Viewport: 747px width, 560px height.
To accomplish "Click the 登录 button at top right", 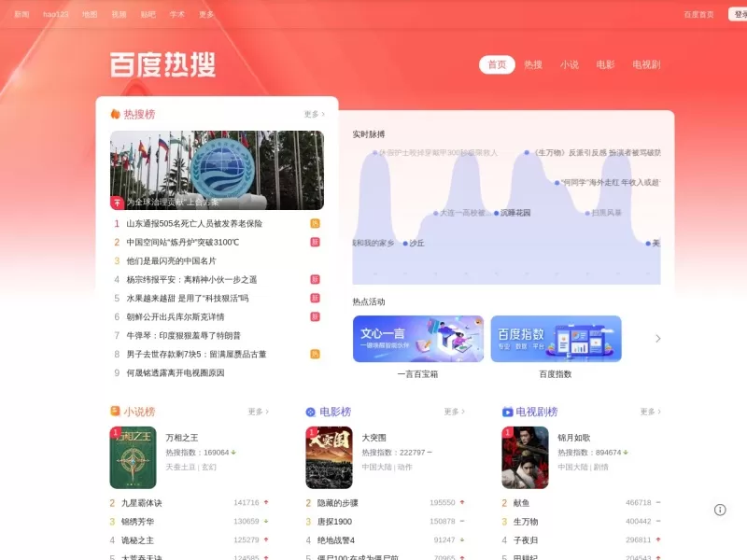I will tap(739, 14).
